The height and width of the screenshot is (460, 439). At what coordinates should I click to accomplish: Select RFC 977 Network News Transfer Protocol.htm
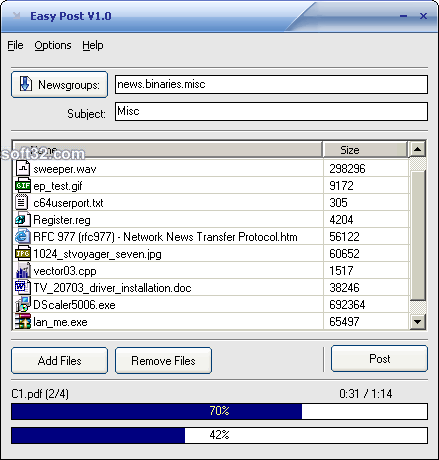(165, 237)
